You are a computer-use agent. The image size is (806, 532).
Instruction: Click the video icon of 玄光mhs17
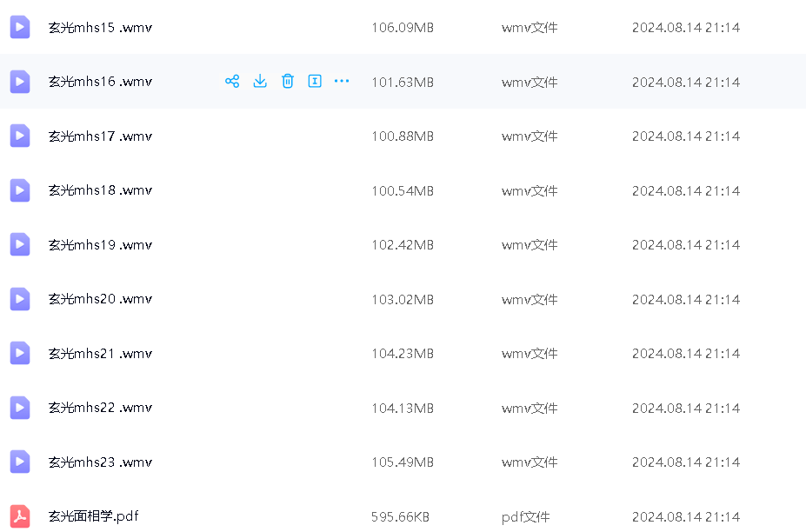click(x=20, y=136)
